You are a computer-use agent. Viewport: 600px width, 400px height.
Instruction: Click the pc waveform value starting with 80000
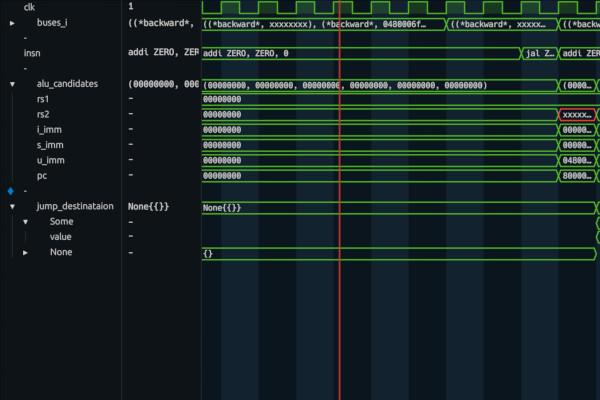click(577, 175)
